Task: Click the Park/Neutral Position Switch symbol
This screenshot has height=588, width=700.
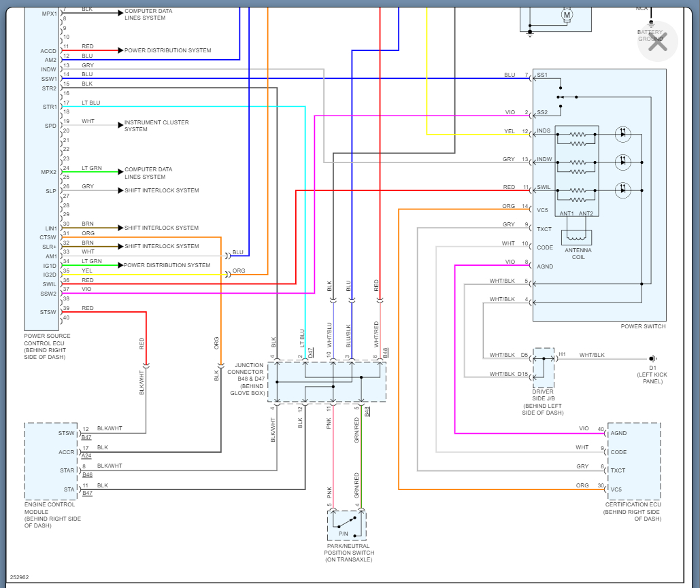Action: point(347,525)
